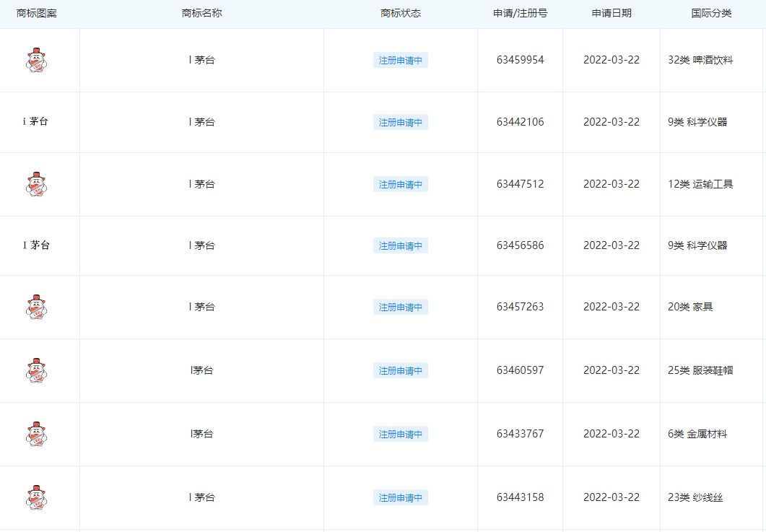The width and height of the screenshot is (766, 532).
Task: Click trademark name in row 63460597
Action: coord(201,370)
